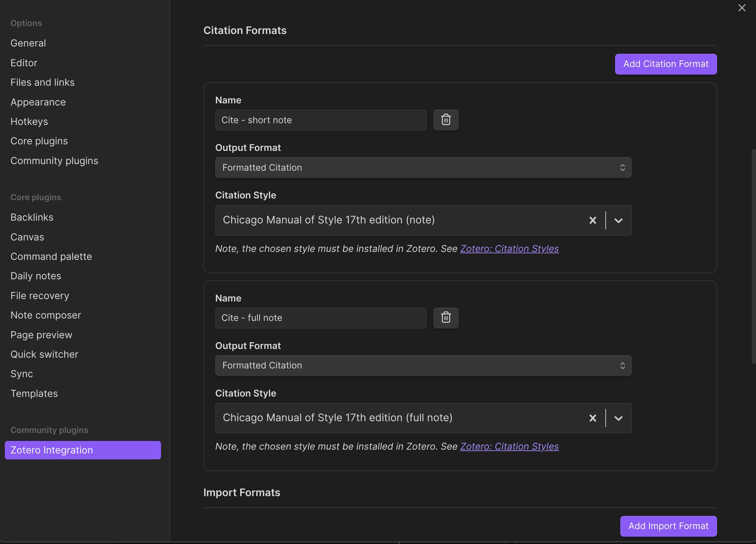The image size is (756, 544).
Task: Open Zotero: Citation Styles link under full note
Action: coord(509,447)
